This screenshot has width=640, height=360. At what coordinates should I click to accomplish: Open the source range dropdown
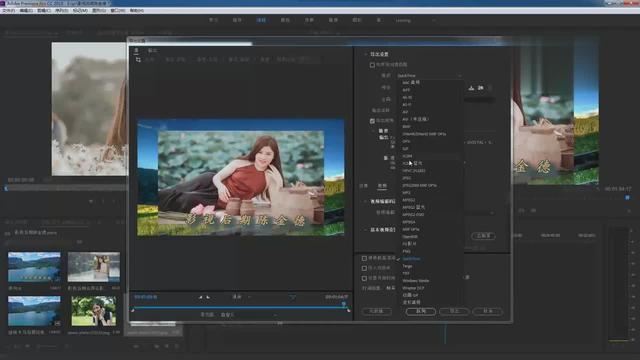click(249, 315)
